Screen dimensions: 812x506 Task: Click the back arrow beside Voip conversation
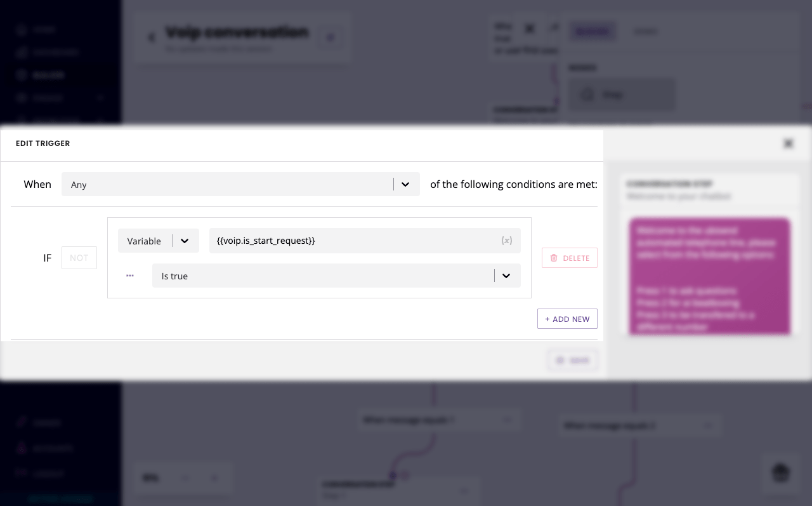152,37
